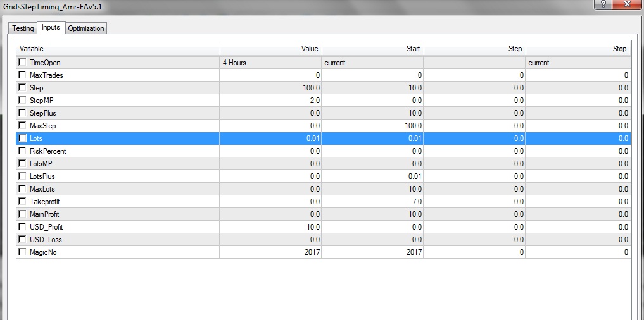Image resolution: width=644 pixels, height=320 pixels.
Task: Check the StepMP parameter box
Action: [23, 101]
